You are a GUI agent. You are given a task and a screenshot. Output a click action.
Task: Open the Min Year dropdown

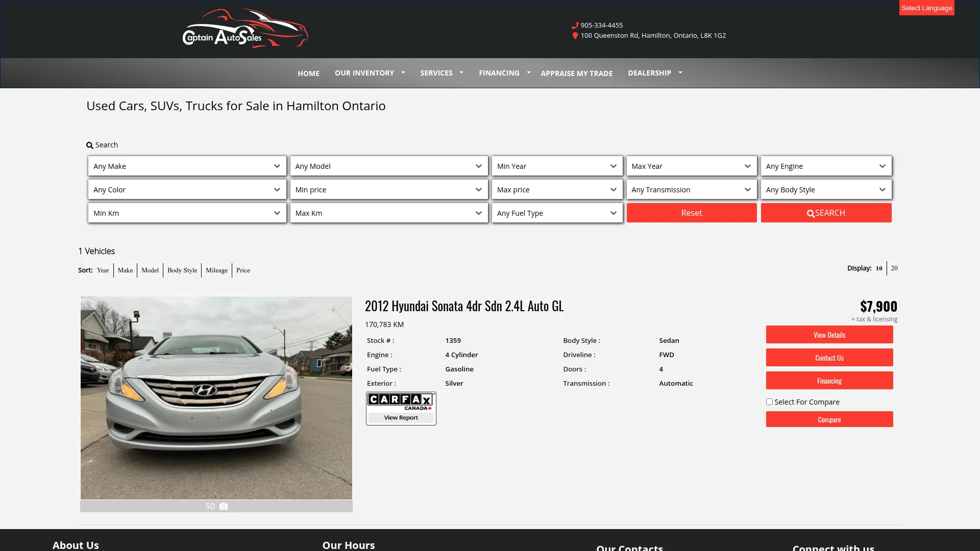tap(557, 166)
